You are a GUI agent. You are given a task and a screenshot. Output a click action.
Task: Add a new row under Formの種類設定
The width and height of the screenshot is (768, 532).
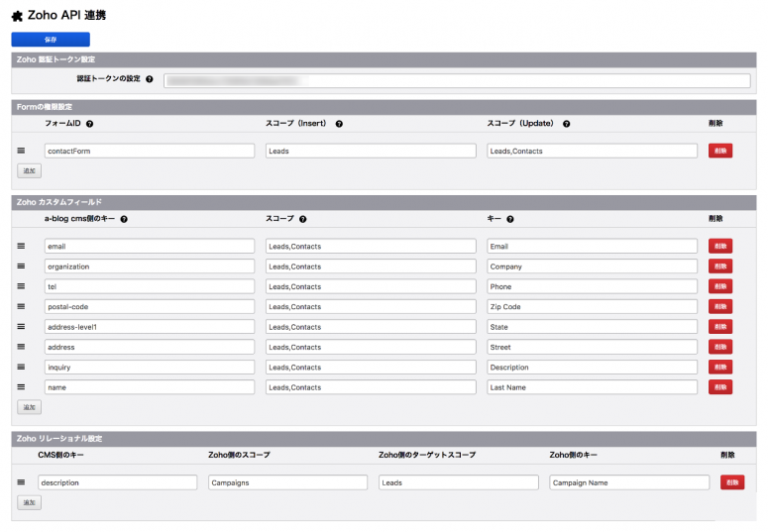(x=29, y=171)
